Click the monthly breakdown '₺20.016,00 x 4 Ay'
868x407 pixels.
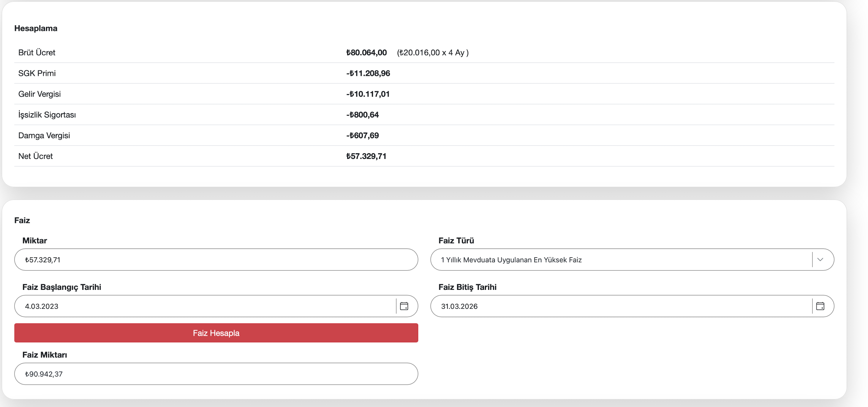tap(433, 53)
